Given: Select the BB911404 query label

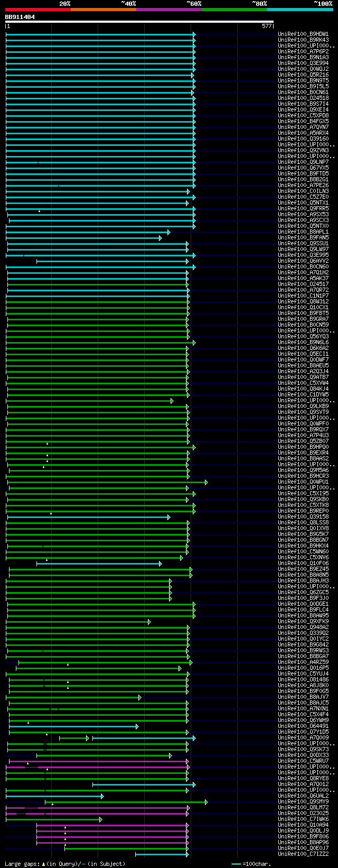Looking at the screenshot, I should click(20, 17).
